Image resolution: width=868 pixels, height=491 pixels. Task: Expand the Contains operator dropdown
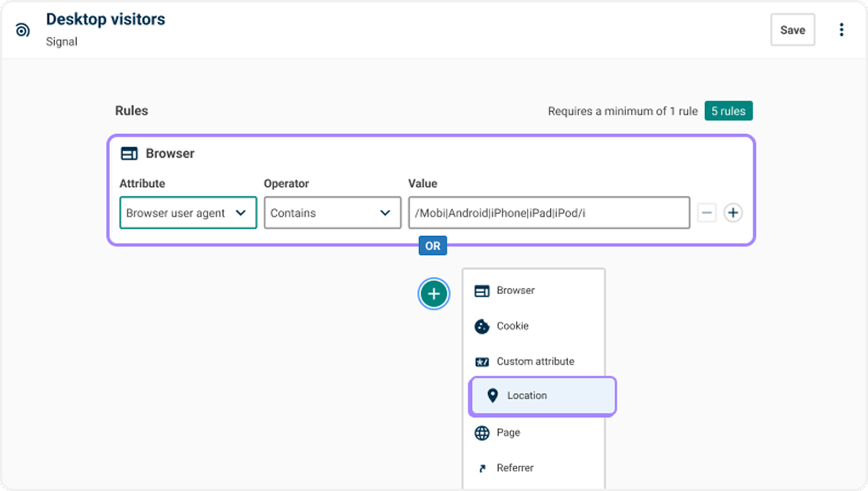click(x=332, y=213)
